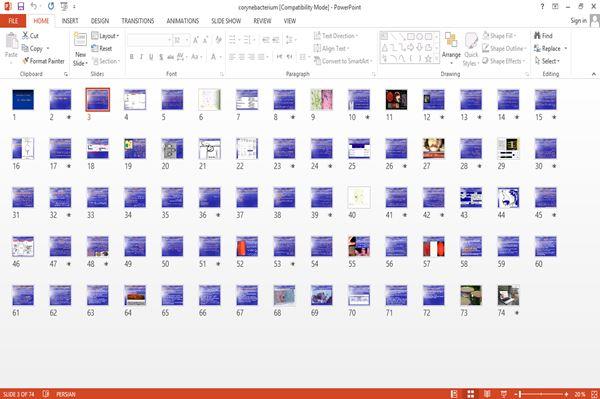Open the Select dropdown in Editing group
Viewport: 600px width, 399px height.
(x=547, y=61)
